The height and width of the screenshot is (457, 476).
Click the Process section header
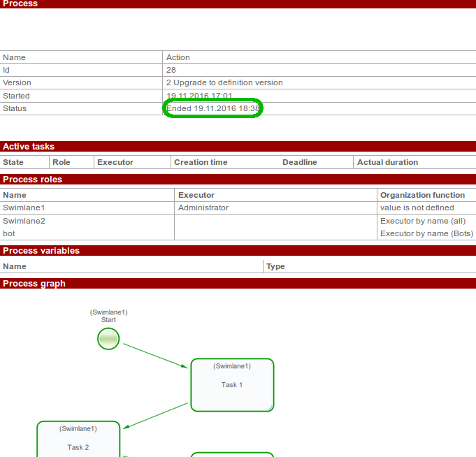pyautogui.click(x=21, y=3)
